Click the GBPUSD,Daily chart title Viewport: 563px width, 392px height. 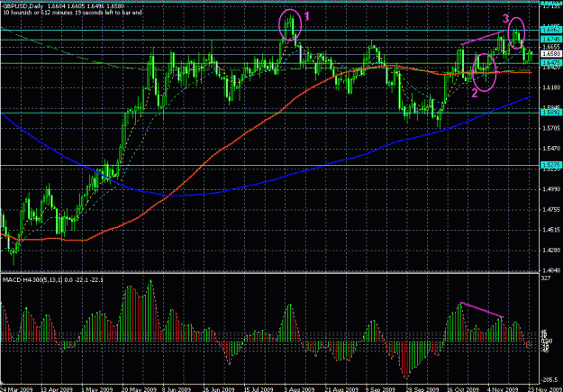pyautogui.click(x=23, y=7)
